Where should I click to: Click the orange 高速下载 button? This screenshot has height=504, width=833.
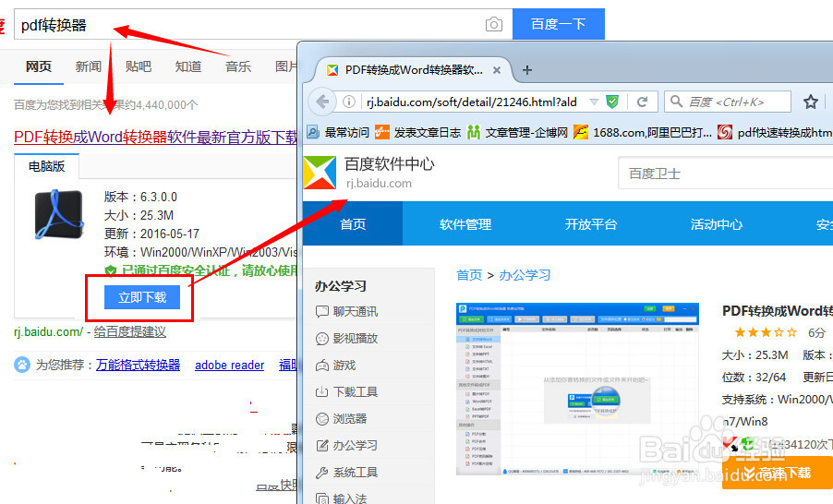pyautogui.click(x=778, y=472)
